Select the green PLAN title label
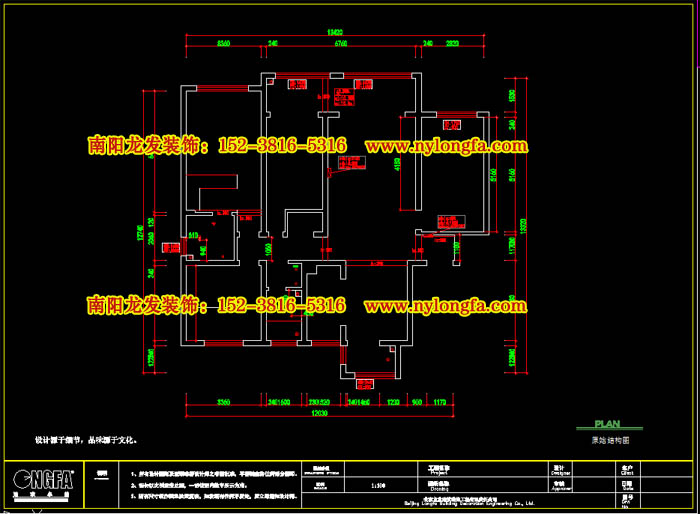 click(607, 424)
